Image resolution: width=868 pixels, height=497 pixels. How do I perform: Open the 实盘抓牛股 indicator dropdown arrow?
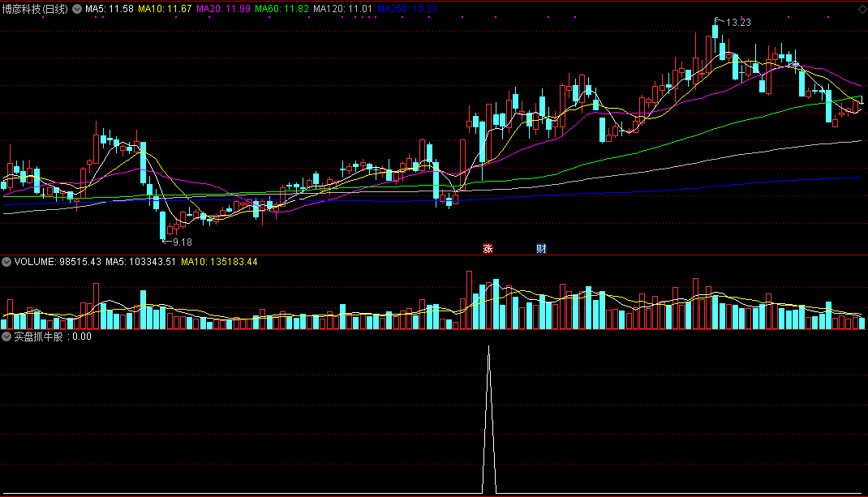pyautogui.click(x=6, y=336)
